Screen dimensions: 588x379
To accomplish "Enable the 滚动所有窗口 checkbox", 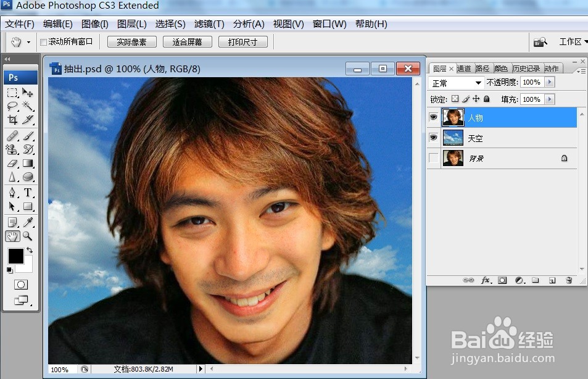I will tap(44, 42).
